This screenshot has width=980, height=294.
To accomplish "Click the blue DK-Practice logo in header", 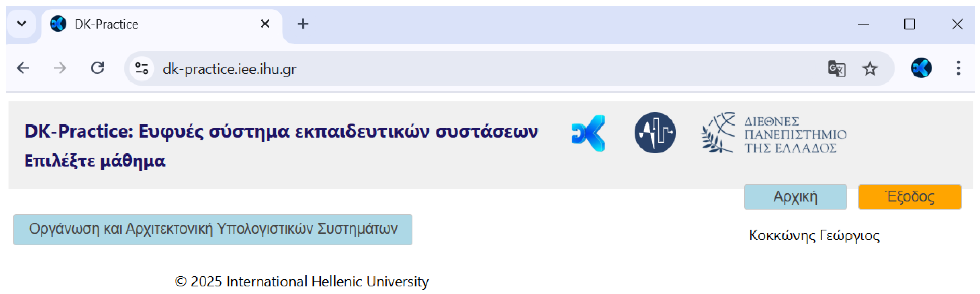I will pyautogui.click(x=588, y=133).
